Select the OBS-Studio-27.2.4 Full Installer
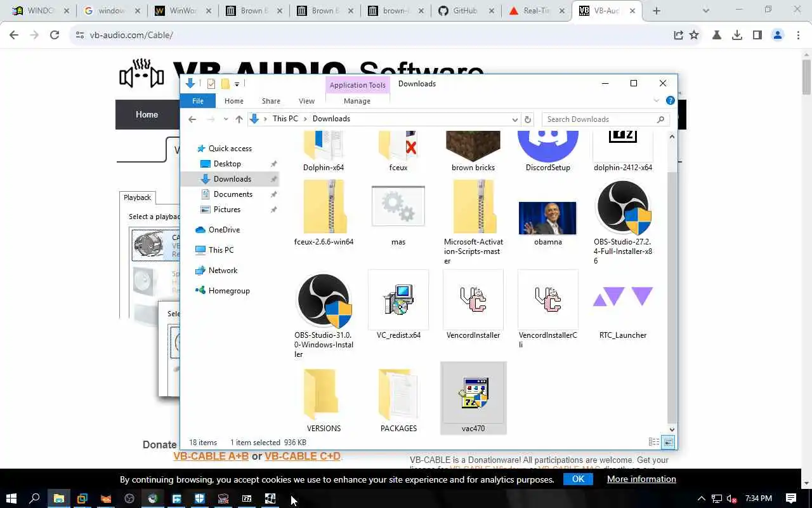The width and height of the screenshot is (812, 508). pyautogui.click(x=623, y=222)
